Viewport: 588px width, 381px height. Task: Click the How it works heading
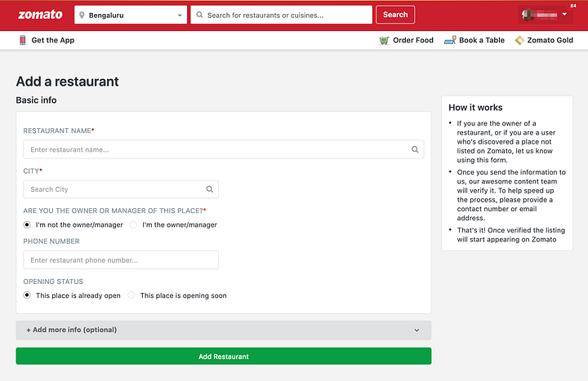[475, 108]
